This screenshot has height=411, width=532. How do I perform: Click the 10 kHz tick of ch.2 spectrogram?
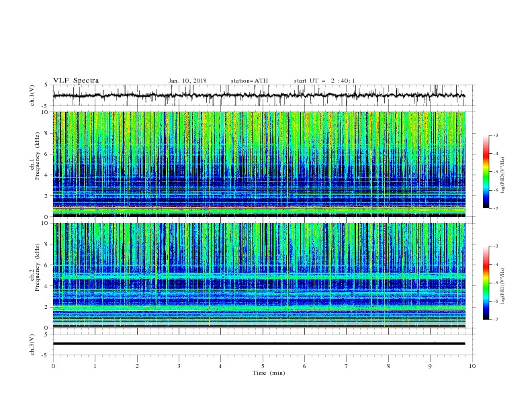click(46, 223)
